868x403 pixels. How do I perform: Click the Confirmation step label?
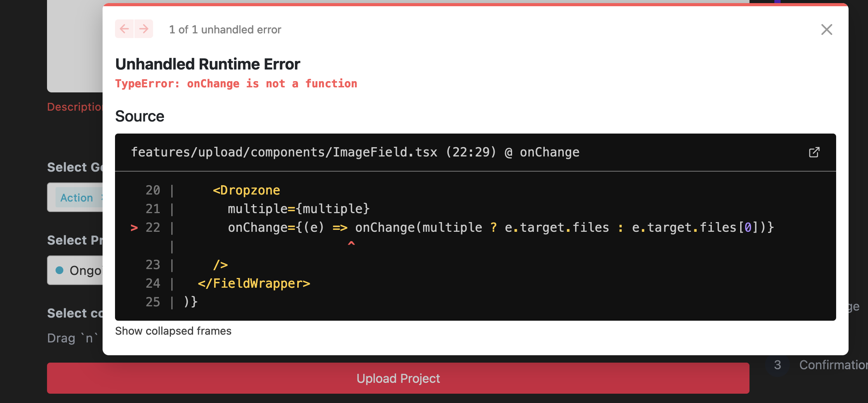[x=833, y=365]
